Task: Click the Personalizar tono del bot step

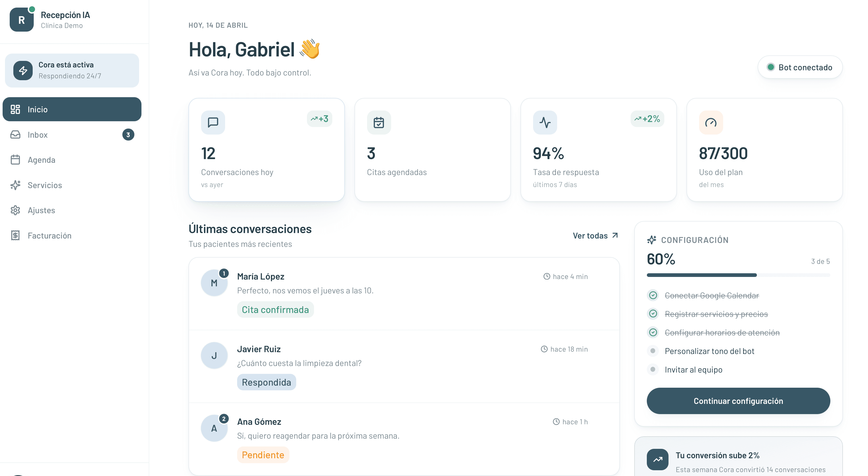Action: pos(709,351)
